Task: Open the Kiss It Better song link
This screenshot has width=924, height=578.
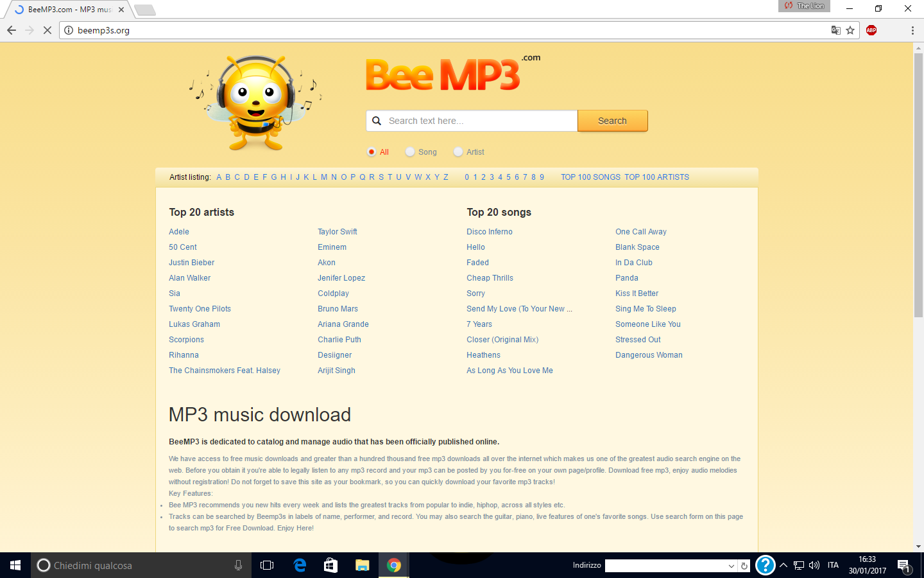Action: [637, 293]
